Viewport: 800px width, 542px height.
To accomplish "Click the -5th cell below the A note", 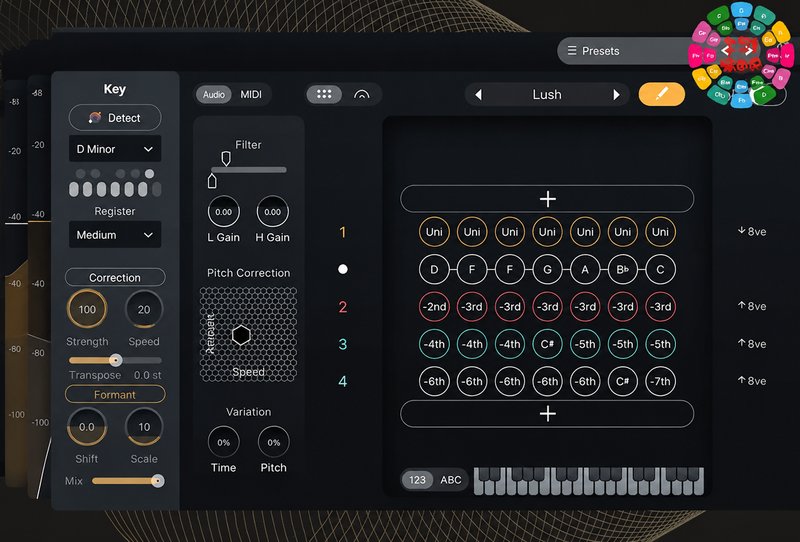I will point(585,344).
